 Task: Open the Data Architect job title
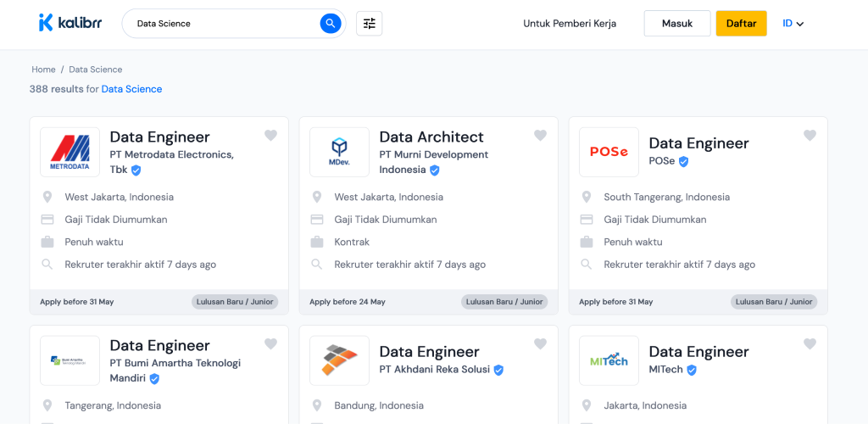[431, 137]
